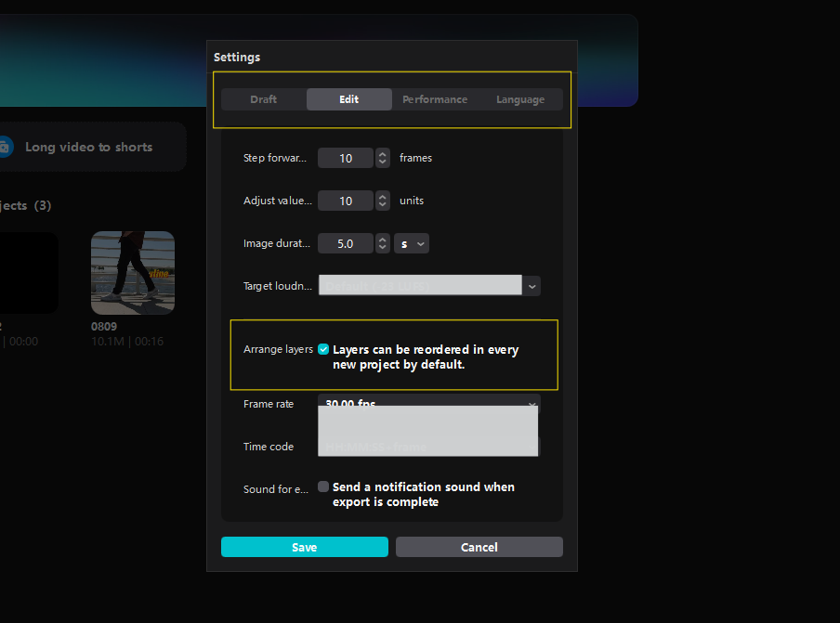Save the settings changes
Viewport: 840px width, 623px height.
coord(305,547)
